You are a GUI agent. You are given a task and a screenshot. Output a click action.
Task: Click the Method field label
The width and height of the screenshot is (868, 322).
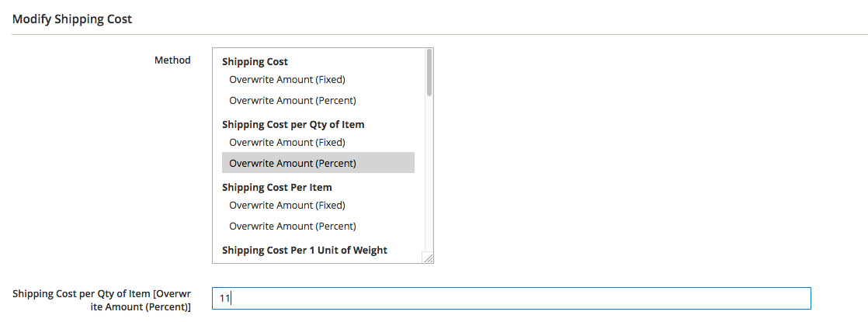click(172, 60)
